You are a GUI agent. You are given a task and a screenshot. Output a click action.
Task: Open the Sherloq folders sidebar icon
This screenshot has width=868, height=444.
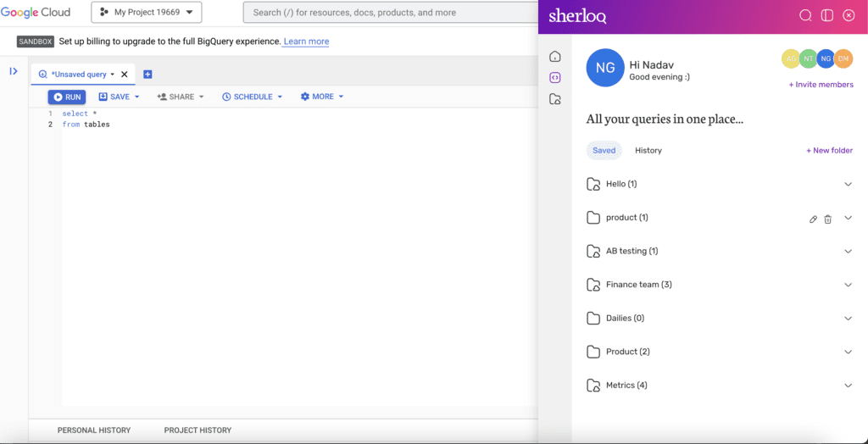click(554, 100)
